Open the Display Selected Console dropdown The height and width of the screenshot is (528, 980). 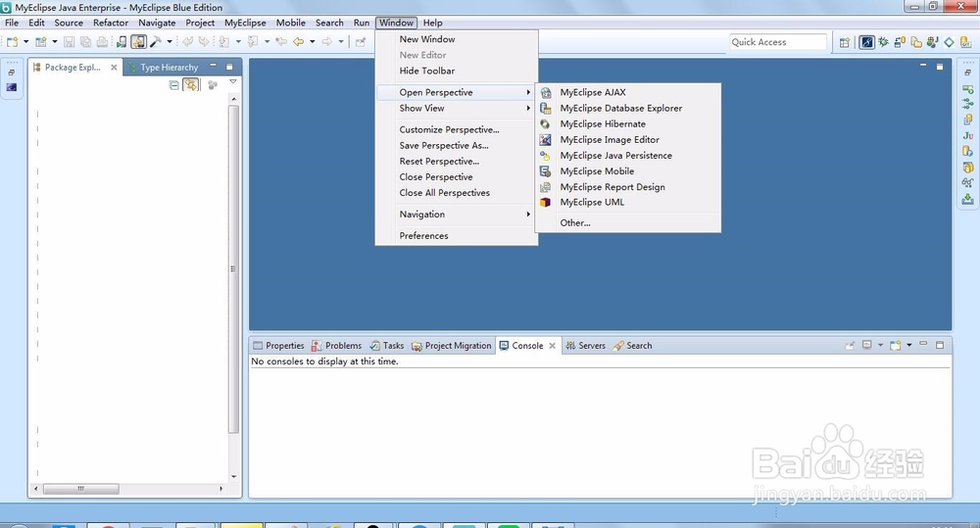tap(881, 345)
